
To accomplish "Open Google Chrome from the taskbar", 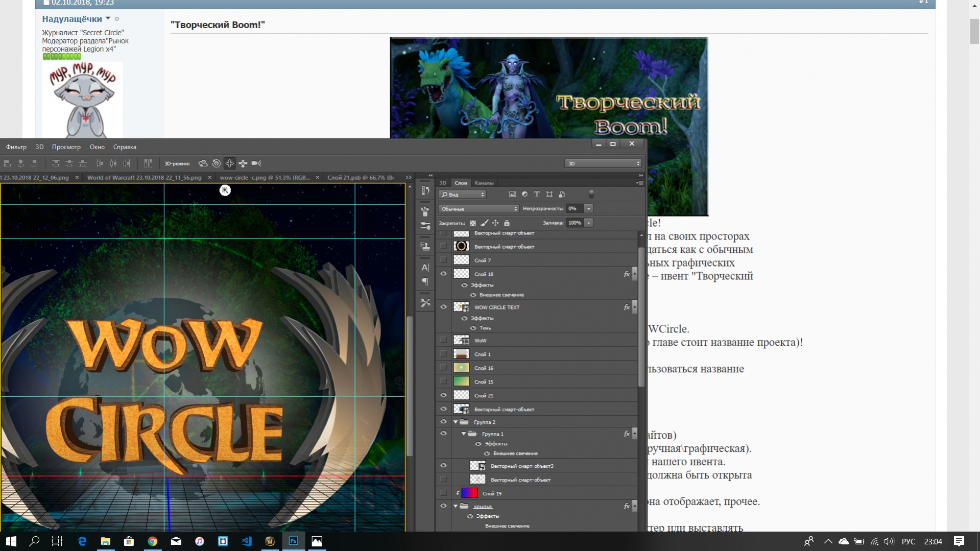I will (152, 541).
